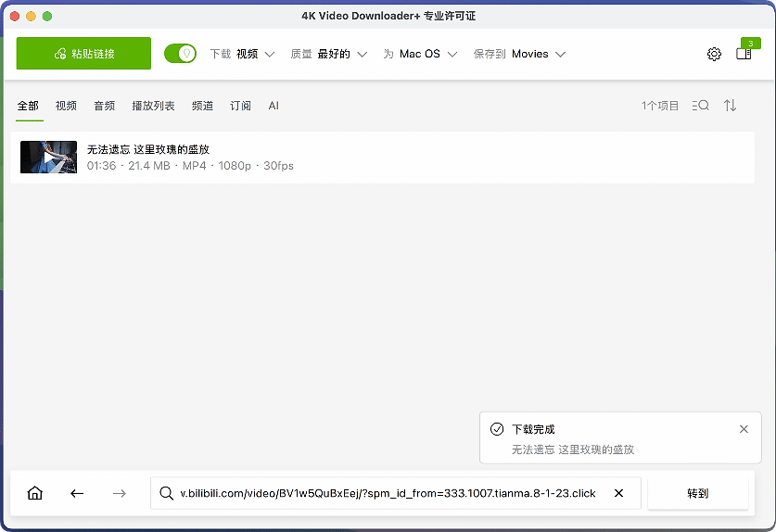The height and width of the screenshot is (532, 776).
Task: Click the 下载完成 notification checkmark icon
Action: (x=497, y=429)
